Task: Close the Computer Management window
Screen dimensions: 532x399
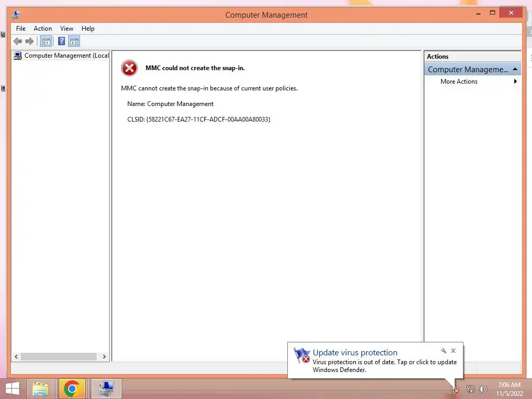Action: (511, 13)
